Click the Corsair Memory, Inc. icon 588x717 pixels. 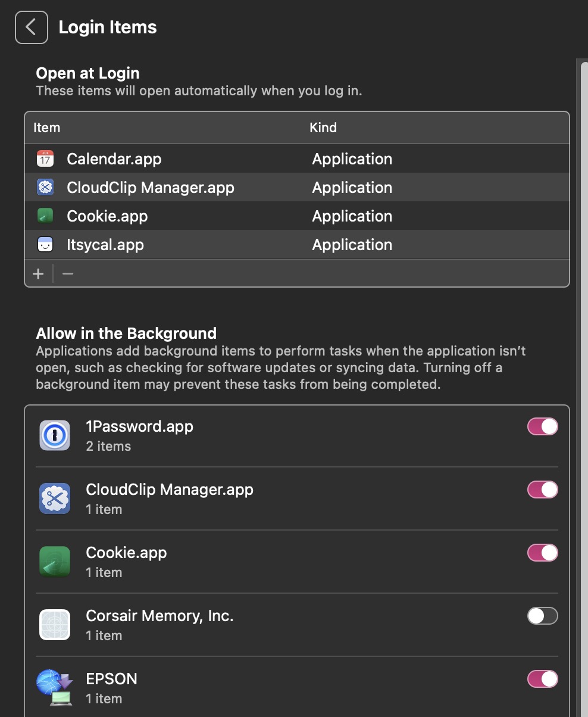click(55, 625)
